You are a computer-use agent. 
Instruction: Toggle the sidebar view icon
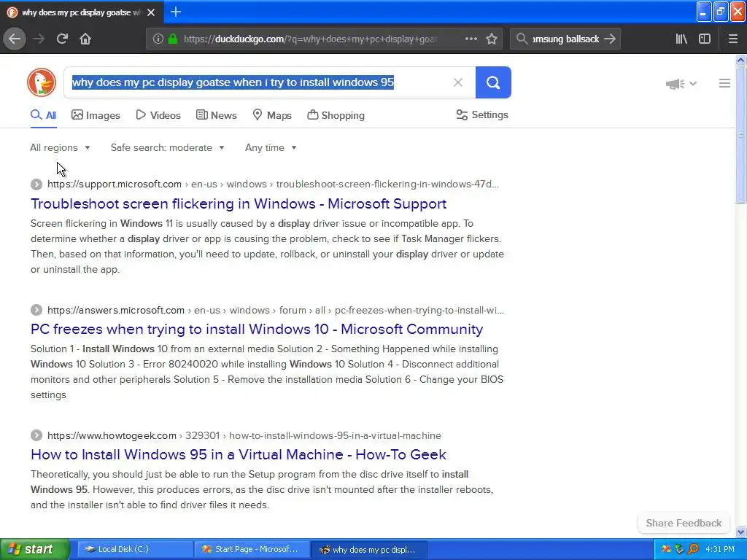pyautogui.click(x=705, y=39)
